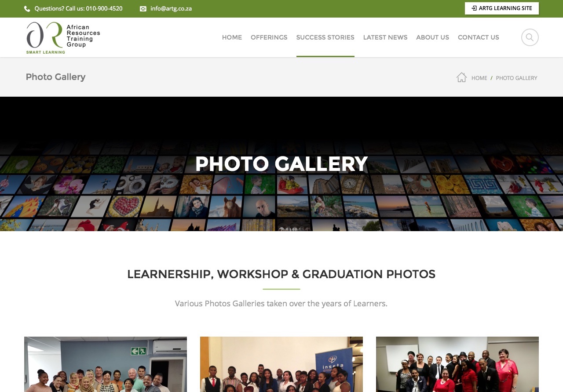Click the phone icon beside call number
The width and height of the screenshot is (563, 392).
pos(27,9)
